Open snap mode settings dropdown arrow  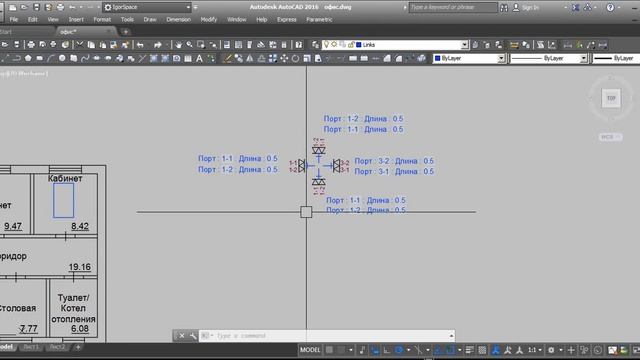click(x=350, y=350)
